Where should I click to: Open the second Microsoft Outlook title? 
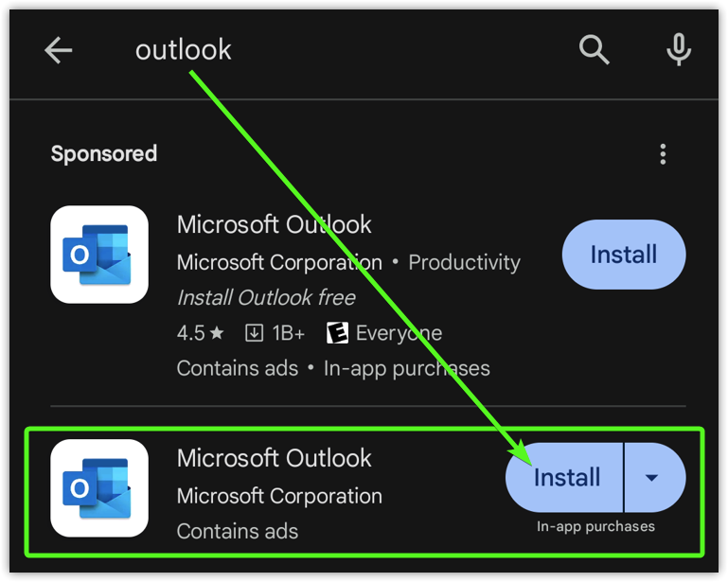pos(274,459)
